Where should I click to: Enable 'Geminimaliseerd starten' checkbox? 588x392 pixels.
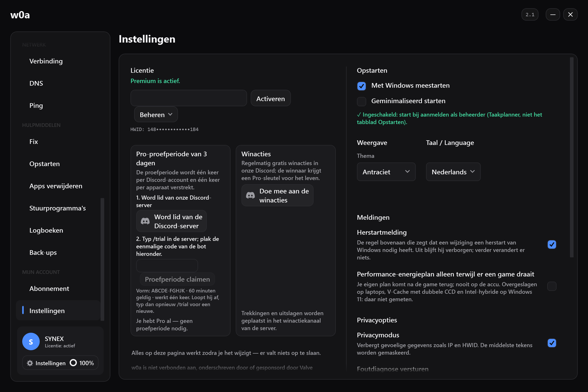point(362,101)
